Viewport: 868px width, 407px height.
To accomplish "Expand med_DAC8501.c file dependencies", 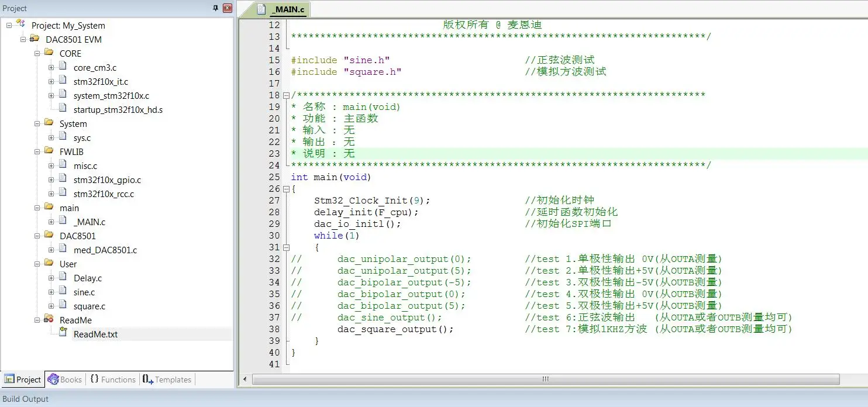I will (51, 250).
